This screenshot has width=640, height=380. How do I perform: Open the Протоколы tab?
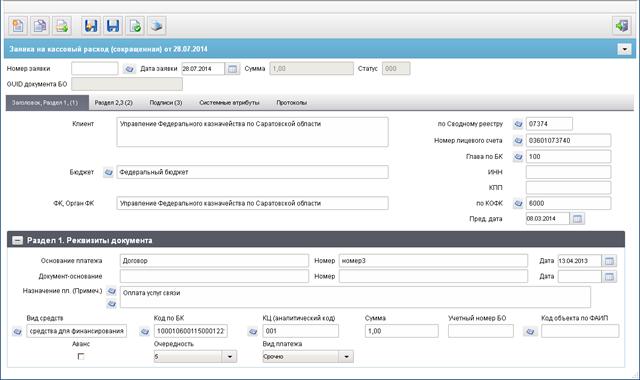(291, 103)
